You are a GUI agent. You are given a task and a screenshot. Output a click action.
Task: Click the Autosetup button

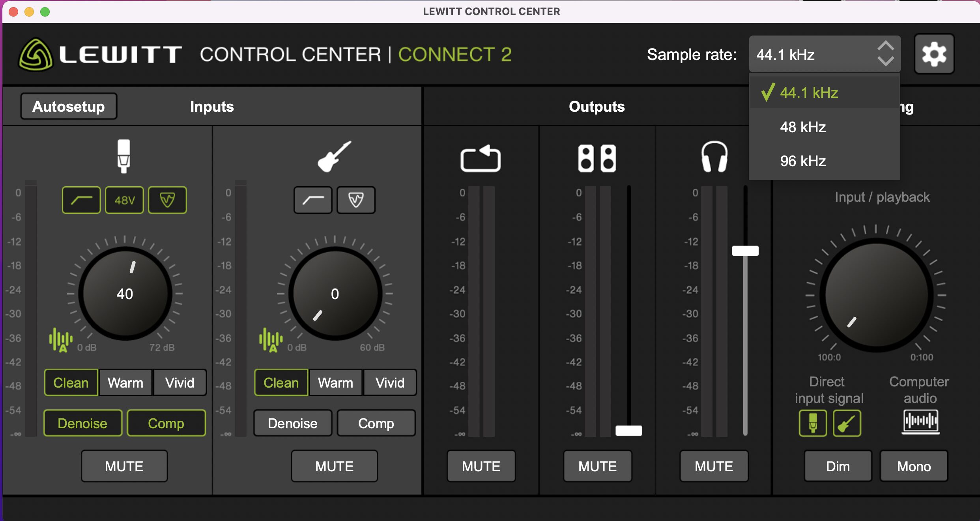[69, 106]
